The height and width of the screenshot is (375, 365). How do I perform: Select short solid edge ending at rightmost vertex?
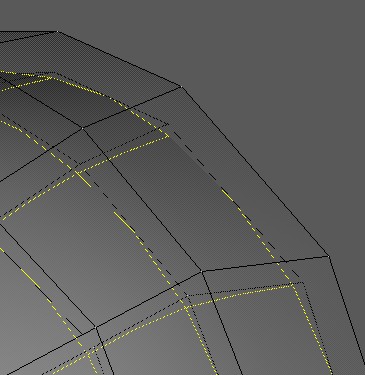coord(265,264)
